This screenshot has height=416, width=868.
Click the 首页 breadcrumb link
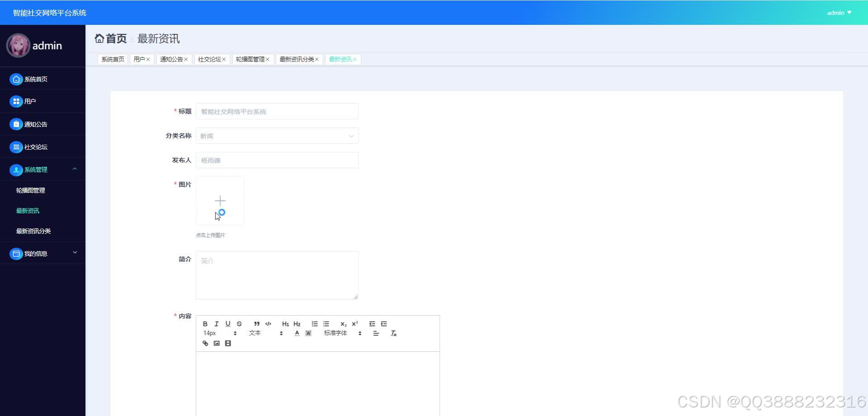(x=116, y=38)
